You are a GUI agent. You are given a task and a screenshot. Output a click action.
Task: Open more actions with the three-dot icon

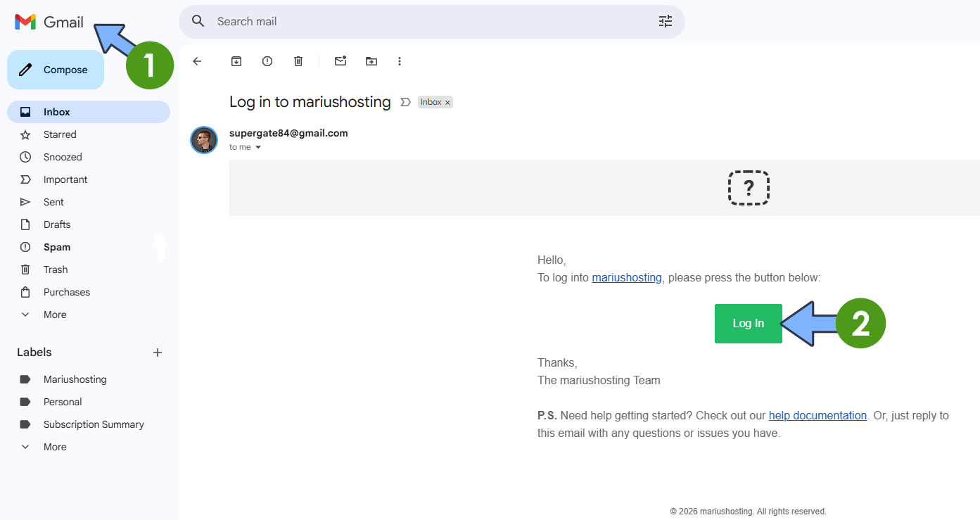[x=400, y=61]
